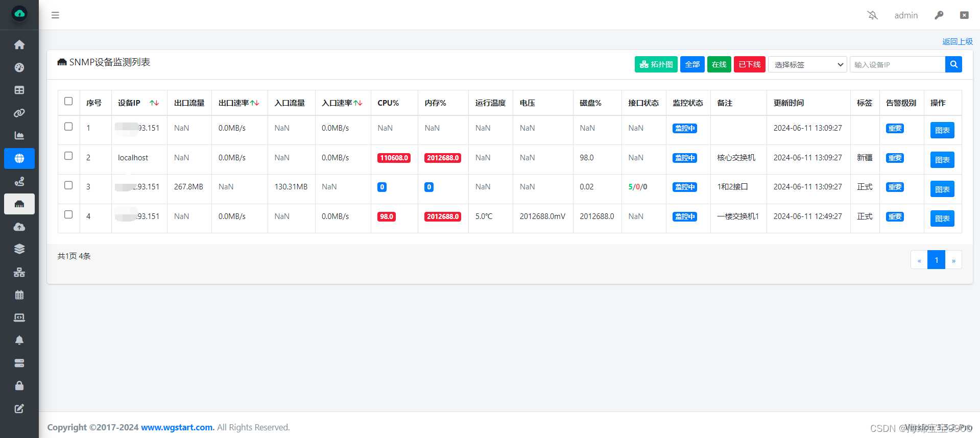Open the alarm bell icon in the sidebar
Screen dimensions: 980x438
(19, 340)
